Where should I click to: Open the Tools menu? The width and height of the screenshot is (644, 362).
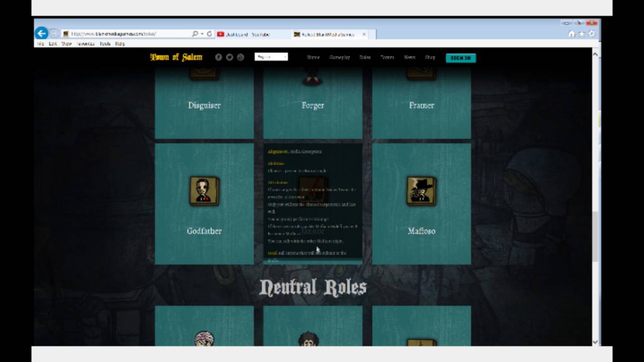pos(105,44)
